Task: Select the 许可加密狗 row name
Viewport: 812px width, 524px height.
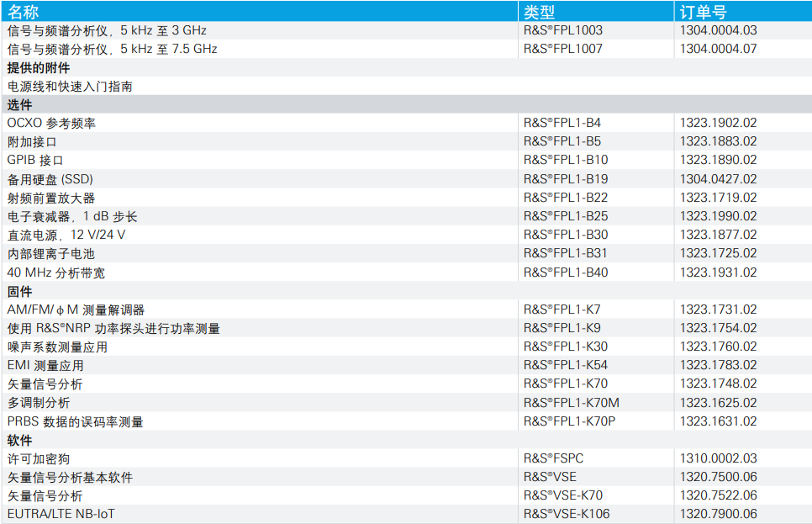Action: pos(39,459)
